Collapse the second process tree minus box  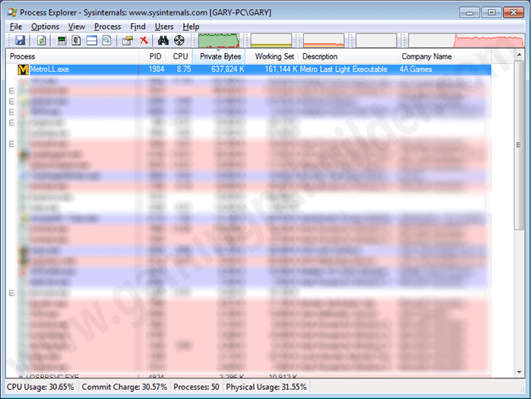[11, 101]
